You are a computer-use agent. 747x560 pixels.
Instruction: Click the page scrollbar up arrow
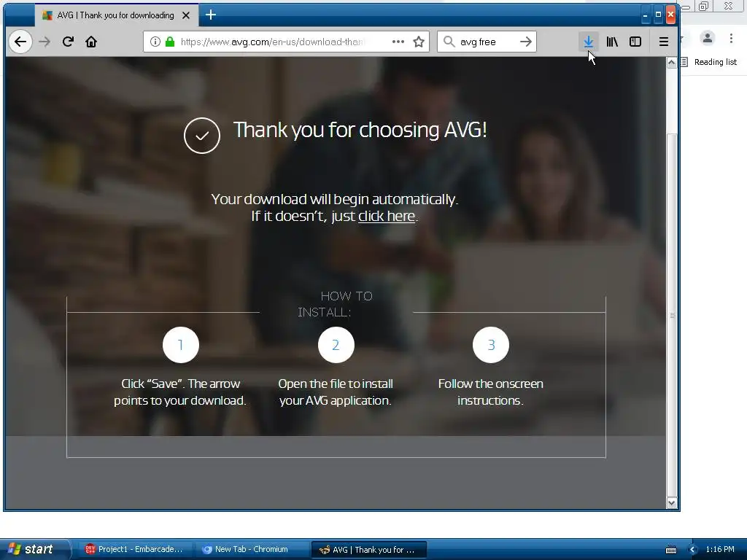pyautogui.click(x=671, y=63)
